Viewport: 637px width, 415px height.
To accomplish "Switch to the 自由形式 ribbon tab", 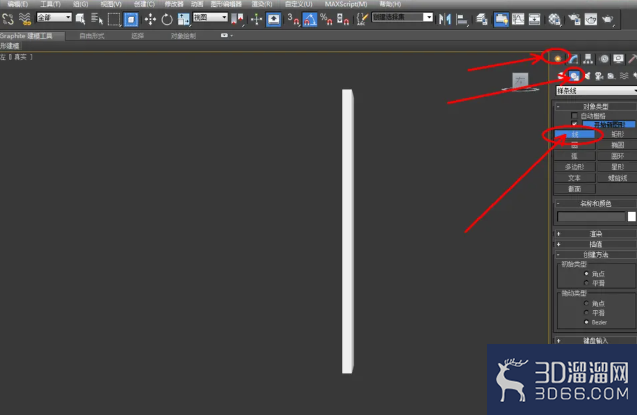I will (x=92, y=36).
